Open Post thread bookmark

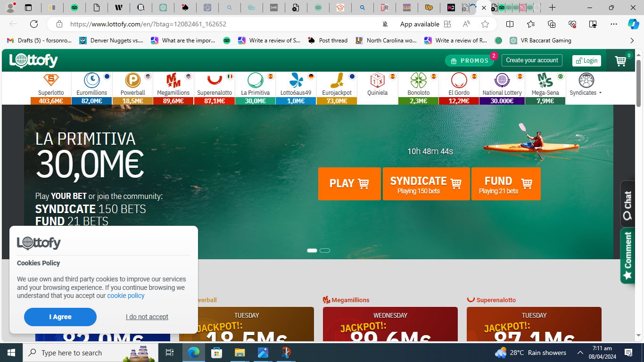point(328,41)
